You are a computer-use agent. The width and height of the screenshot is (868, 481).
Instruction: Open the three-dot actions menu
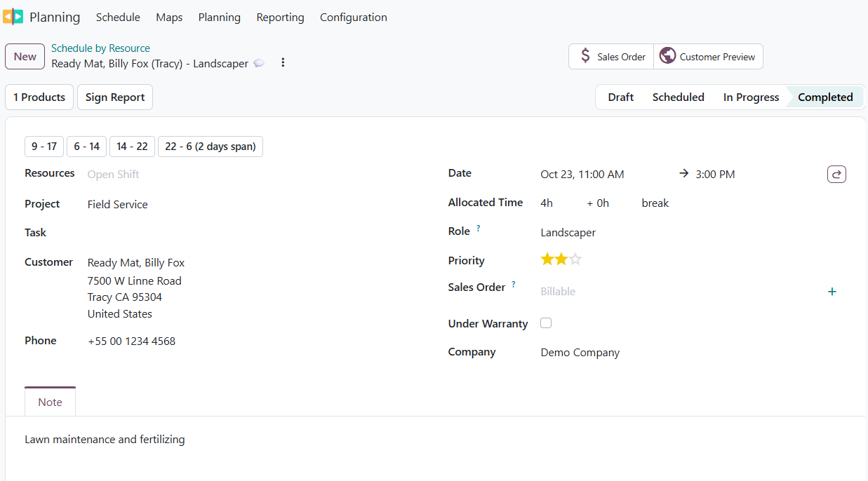tap(283, 62)
